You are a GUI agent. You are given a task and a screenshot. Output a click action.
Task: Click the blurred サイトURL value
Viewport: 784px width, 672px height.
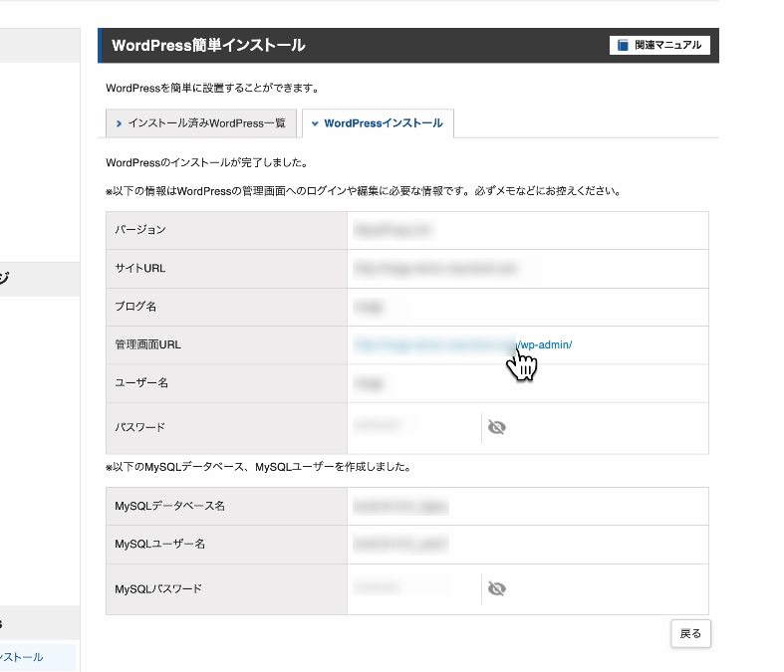pyautogui.click(x=435, y=268)
